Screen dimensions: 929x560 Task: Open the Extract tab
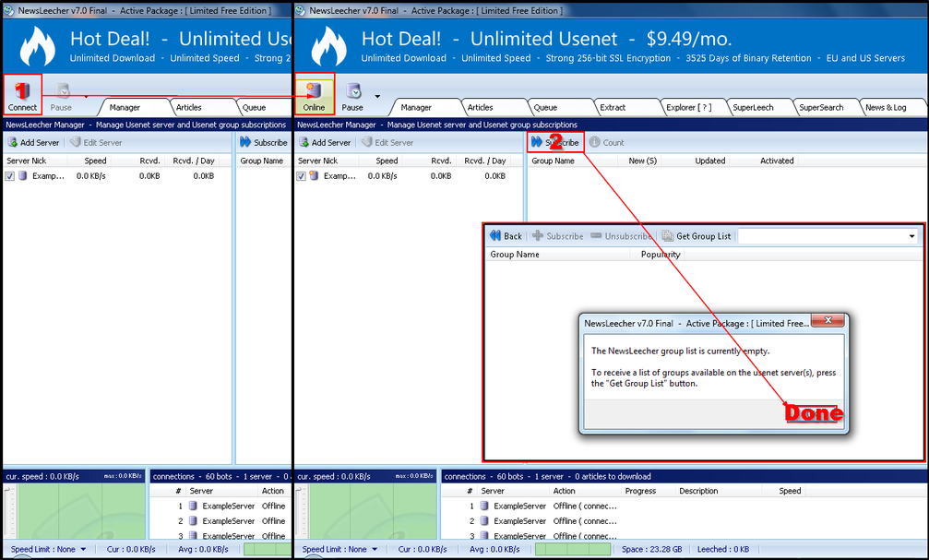[x=613, y=108]
